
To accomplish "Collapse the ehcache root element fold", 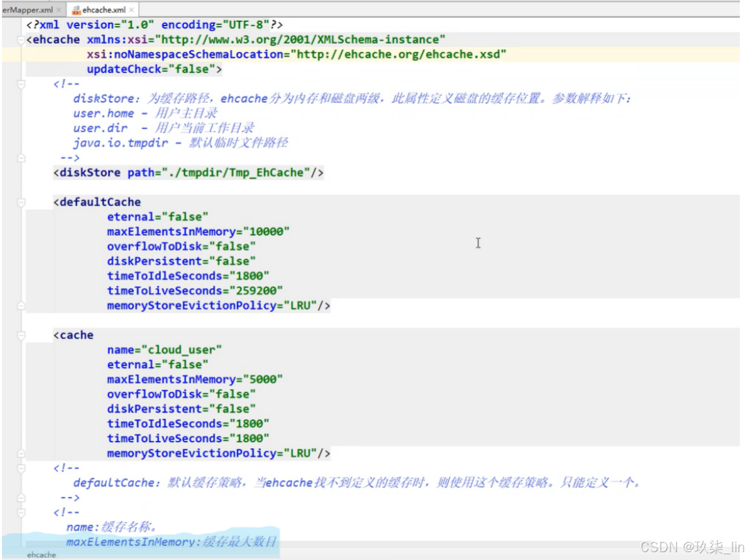I will (x=21, y=40).
